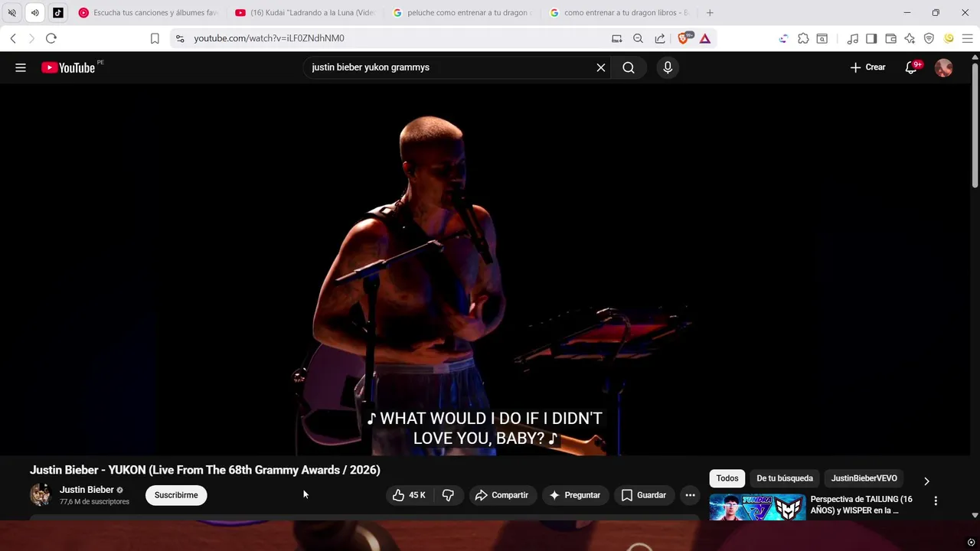Open the YouTube guide hamburger menu
Viewport: 980px width, 551px height.
pos(21,67)
